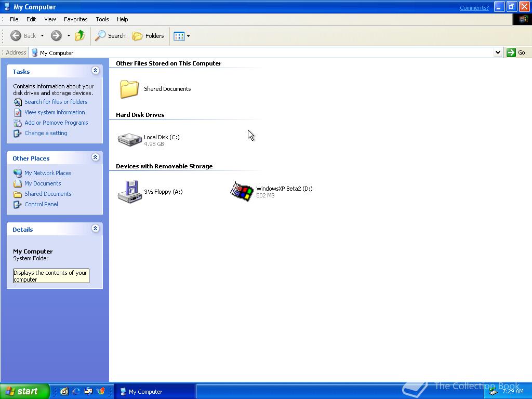Screen dimensions: 532x399
Task: Open the File menu
Action: (14, 19)
